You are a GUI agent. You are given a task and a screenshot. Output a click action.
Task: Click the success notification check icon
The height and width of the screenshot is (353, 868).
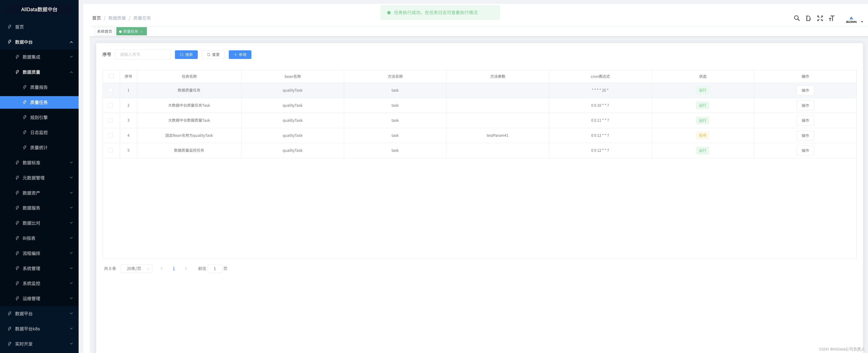(389, 13)
